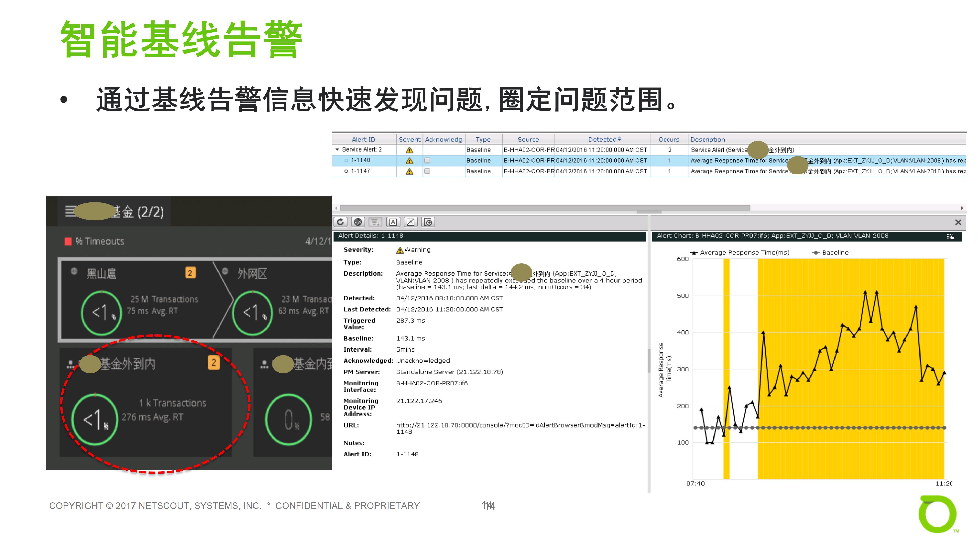Click PM Server 'Standalone Server (21.122.18.78)'
This screenshot has width=980, height=551.
[x=450, y=372]
